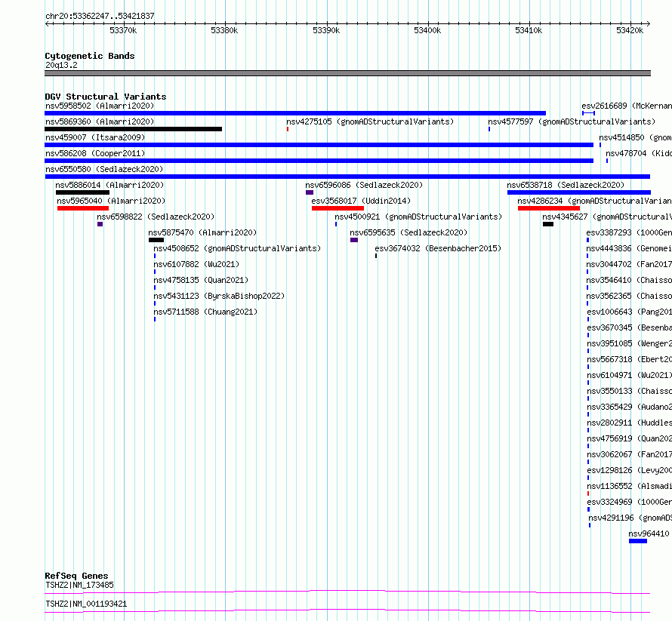Select the esv3387293 variant label
The image size is (672, 621).
coord(629,232)
